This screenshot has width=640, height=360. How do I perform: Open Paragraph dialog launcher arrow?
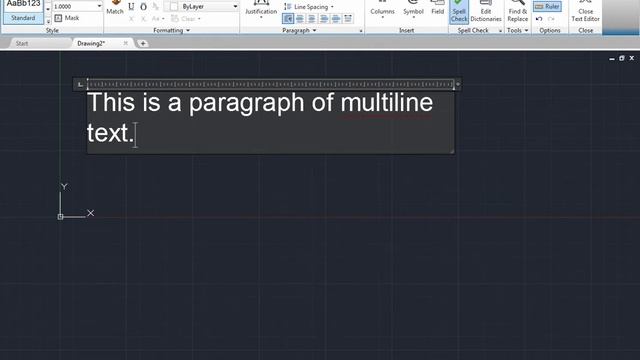pyautogui.click(x=361, y=31)
